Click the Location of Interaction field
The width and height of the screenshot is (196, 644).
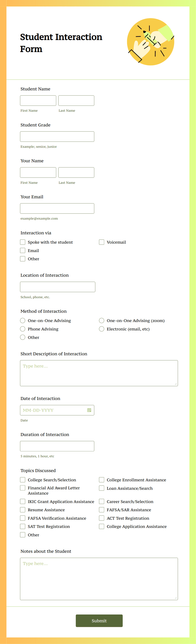(x=58, y=287)
